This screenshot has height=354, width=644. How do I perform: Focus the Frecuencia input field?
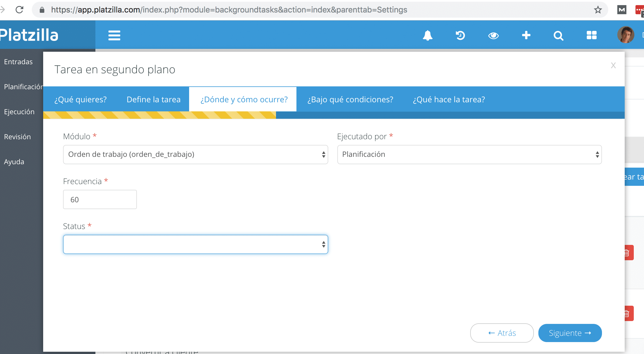click(100, 199)
